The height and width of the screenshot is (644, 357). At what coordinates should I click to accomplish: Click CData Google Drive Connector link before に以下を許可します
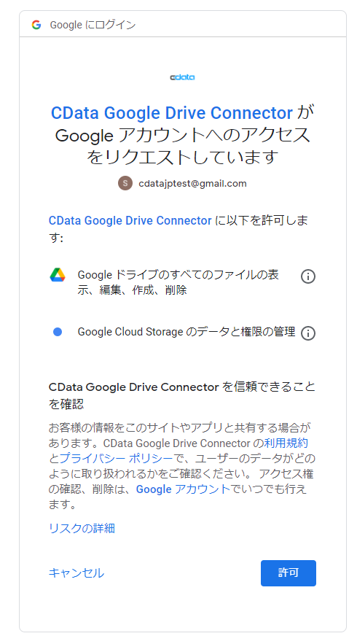[x=130, y=220]
